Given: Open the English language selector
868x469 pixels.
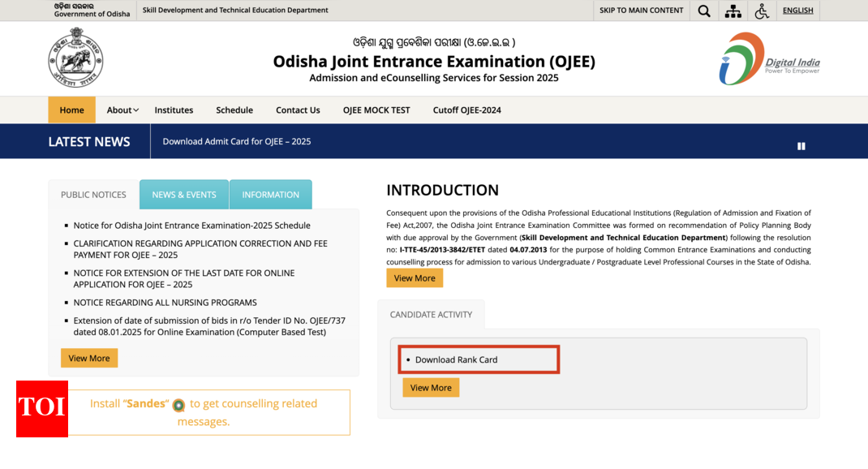Looking at the screenshot, I should click(797, 11).
